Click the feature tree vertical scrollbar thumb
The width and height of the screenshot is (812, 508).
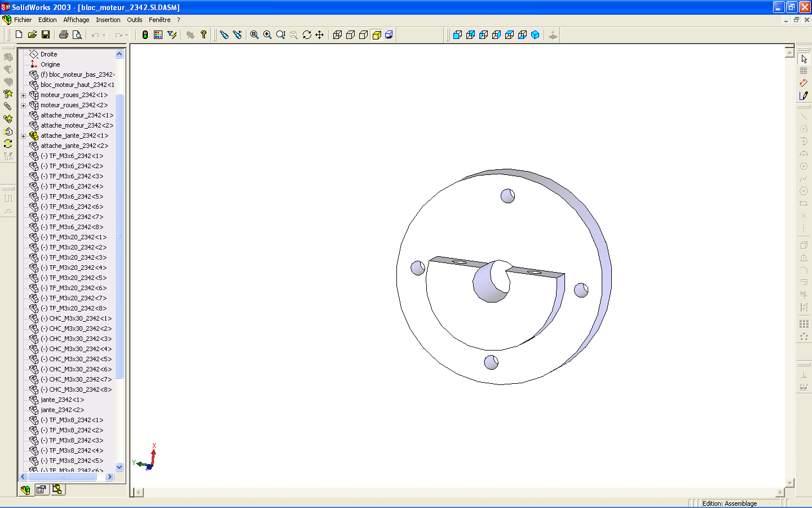tap(119, 236)
